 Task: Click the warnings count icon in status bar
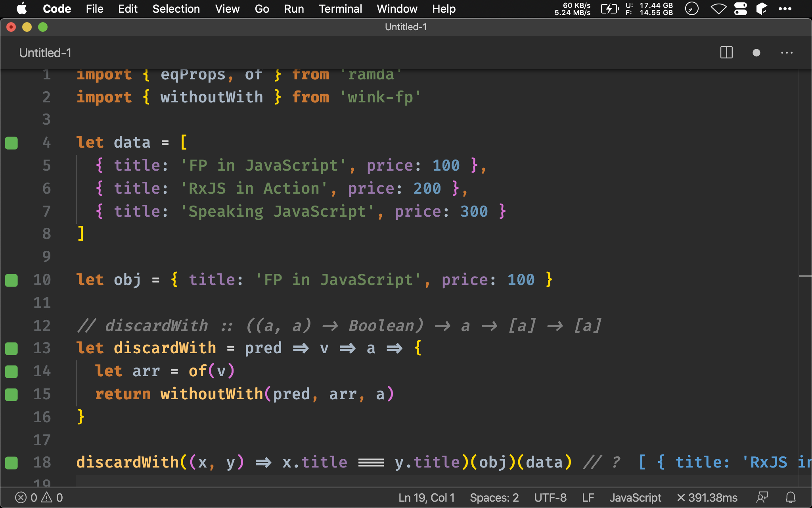point(52,498)
